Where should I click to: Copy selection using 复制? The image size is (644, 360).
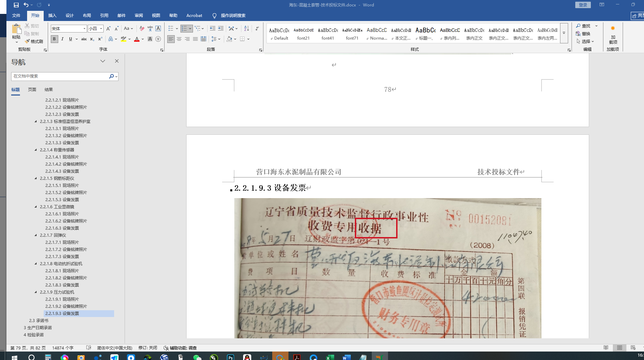coord(32,34)
